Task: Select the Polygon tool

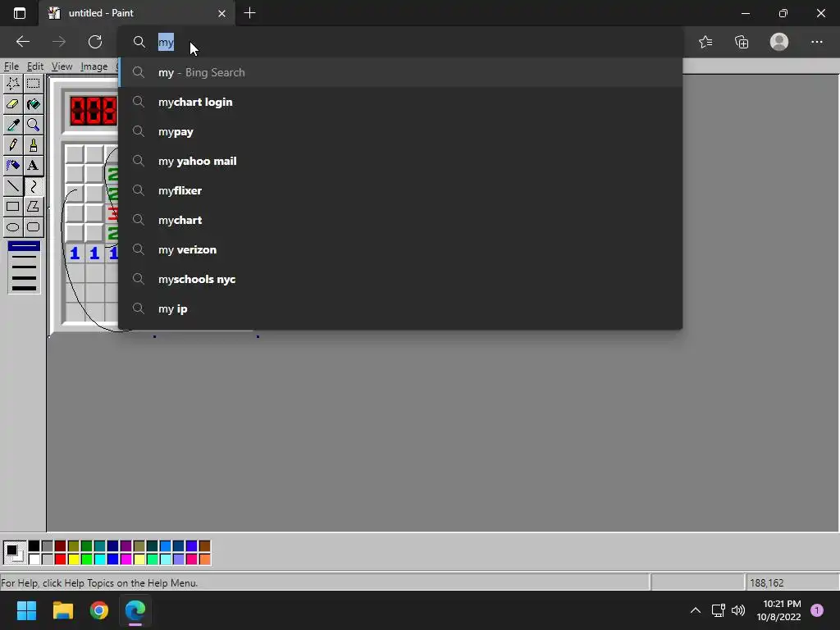Action: (33, 206)
